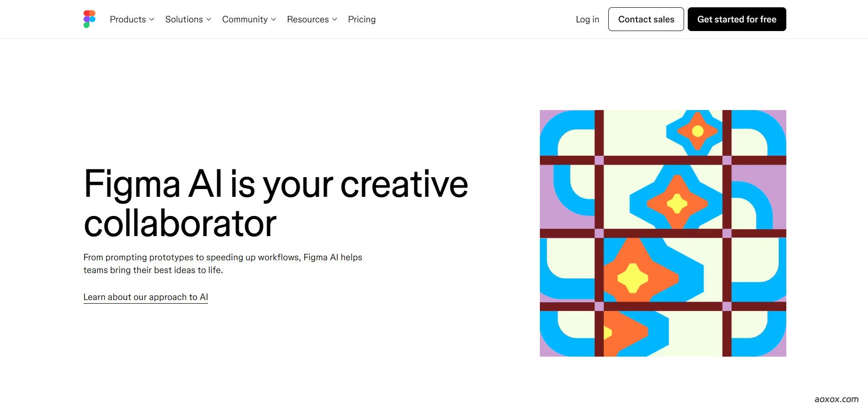Click the Resources chevron arrow
This screenshot has width=868, height=416.
pyautogui.click(x=335, y=20)
